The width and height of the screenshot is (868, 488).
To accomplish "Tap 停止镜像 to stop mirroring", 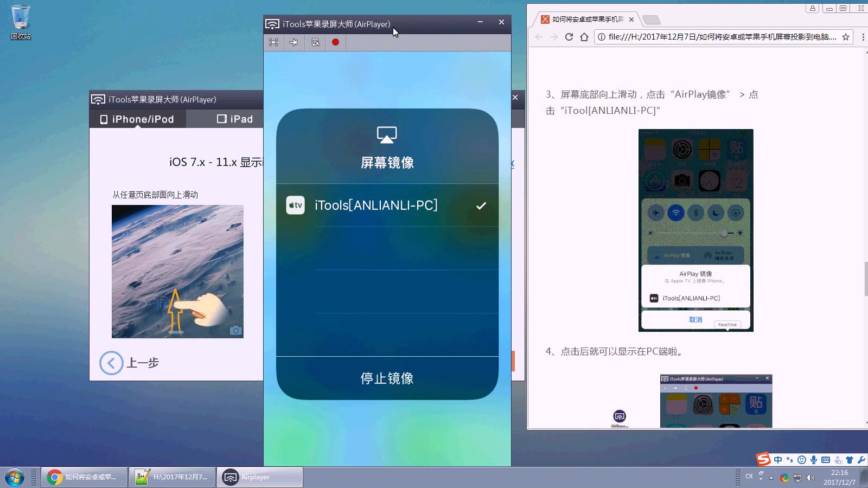I will click(x=387, y=378).
